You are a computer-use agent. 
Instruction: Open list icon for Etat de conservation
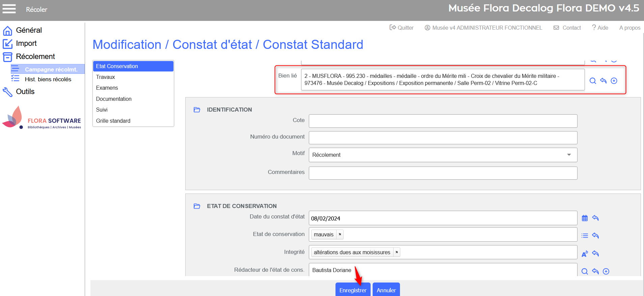(585, 236)
